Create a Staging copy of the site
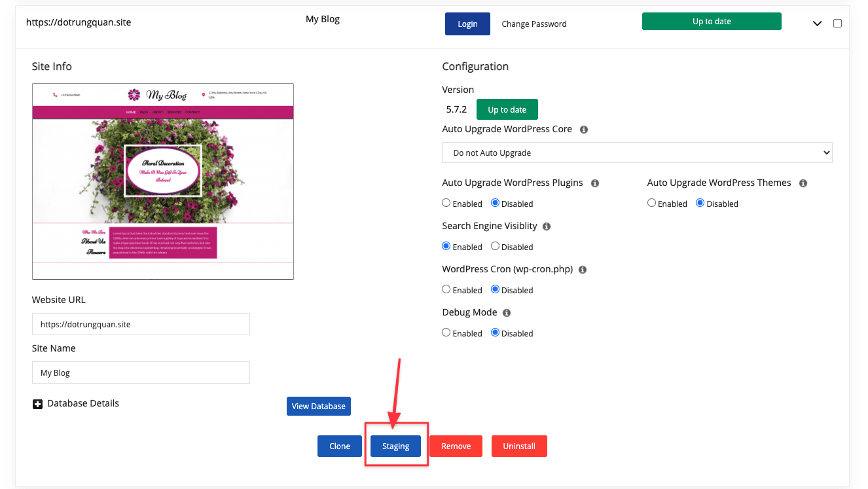The height and width of the screenshot is (489, 868). point(395,446)
